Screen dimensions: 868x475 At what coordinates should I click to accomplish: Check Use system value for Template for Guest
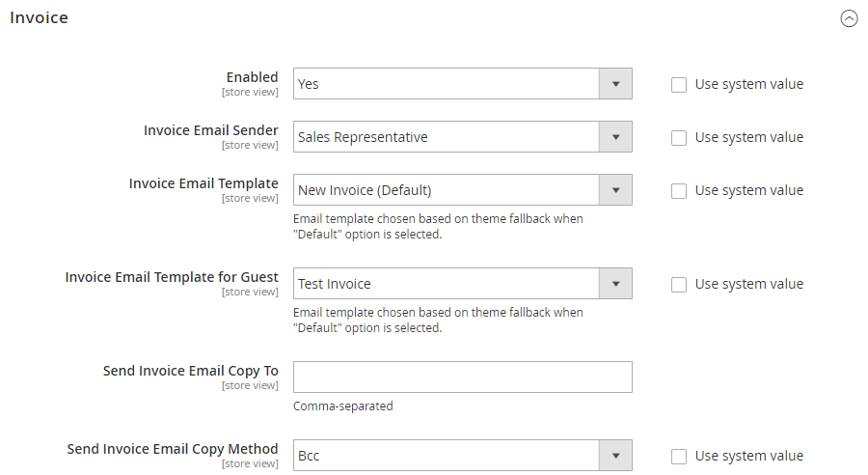[x=679, y=285]
